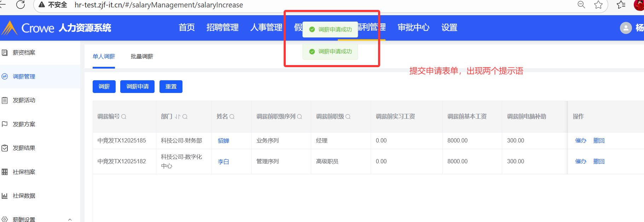Click cell 科技公司-财务部
Screen dimensions: 644x222
click(x=181, y=140)
